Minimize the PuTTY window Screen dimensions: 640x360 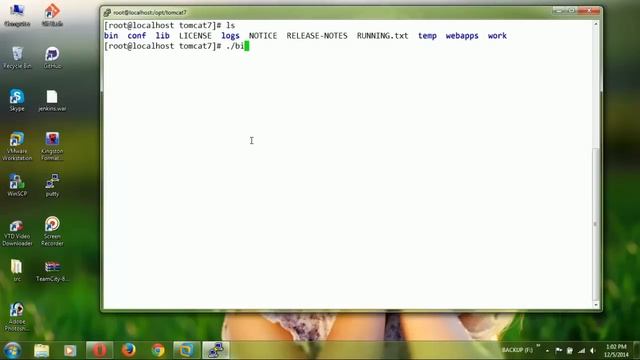point(558,11)
